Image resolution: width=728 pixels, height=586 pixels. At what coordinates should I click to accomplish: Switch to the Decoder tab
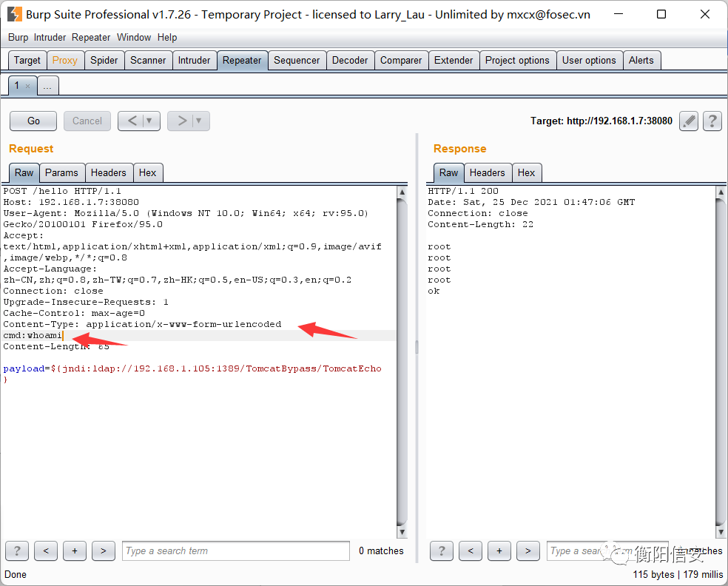[x=350, y=61]
